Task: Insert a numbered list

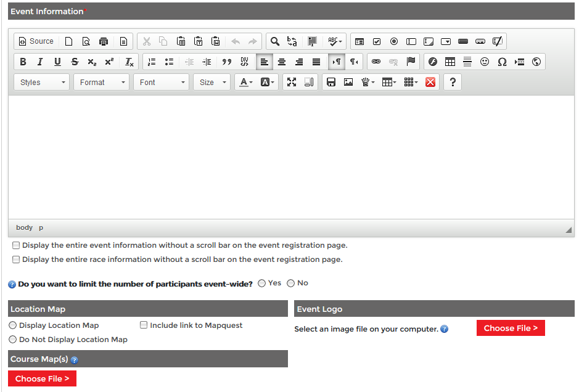Action: point(152,62)
